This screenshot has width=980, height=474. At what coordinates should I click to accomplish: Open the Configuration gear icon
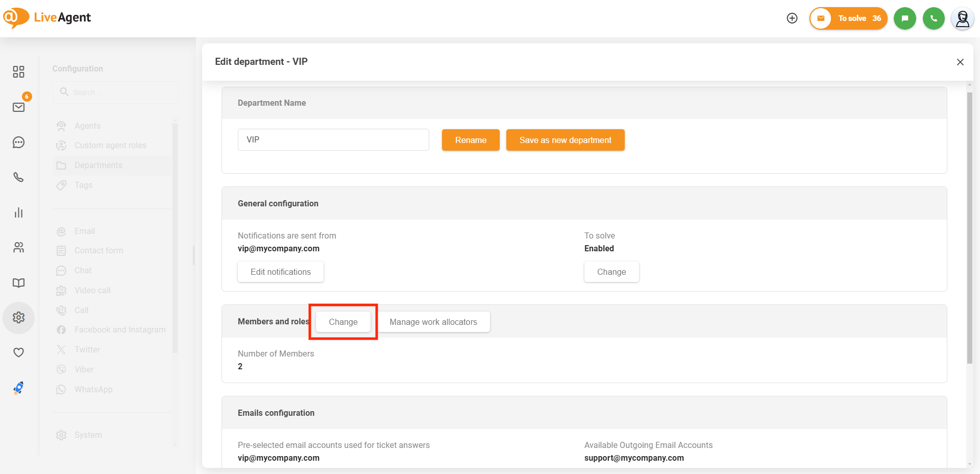click(19, 318)
